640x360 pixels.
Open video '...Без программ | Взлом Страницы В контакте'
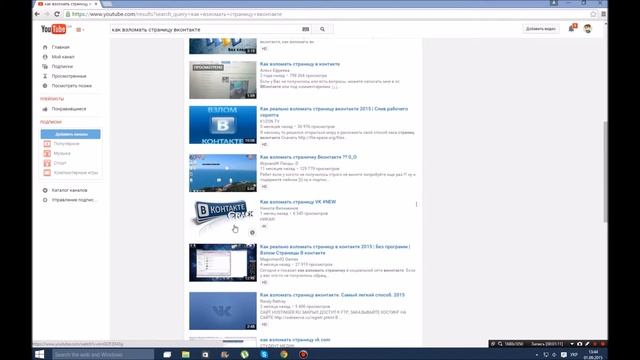[x=335, y=250]
